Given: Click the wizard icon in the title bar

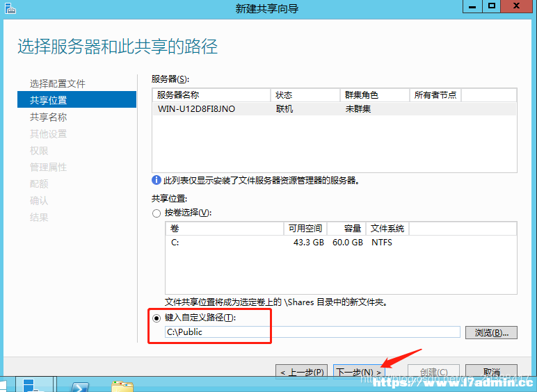Looking at the screenshot, I should pyautogui.click(x=10, y=8).
